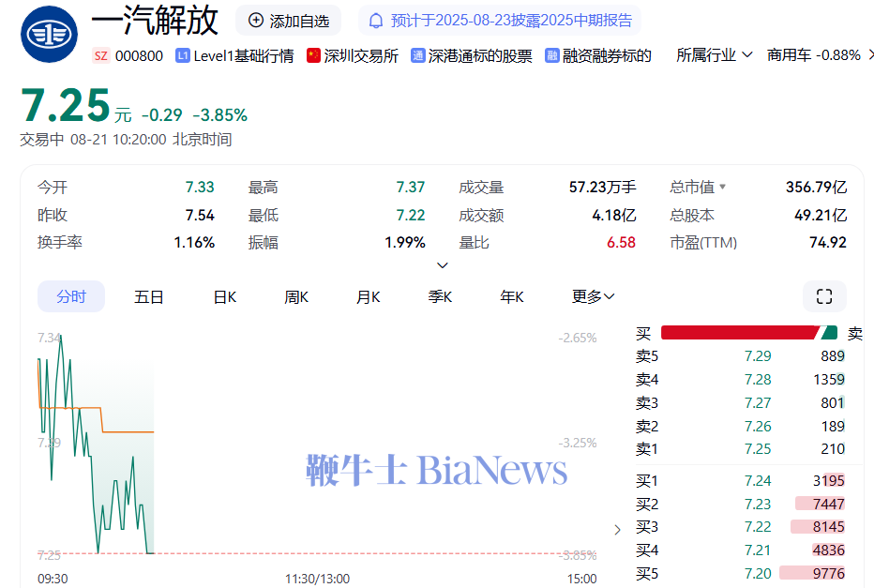The image size is (874, 588).
Task: Click the 买5 volume 9776
Action: click(828, 574)
